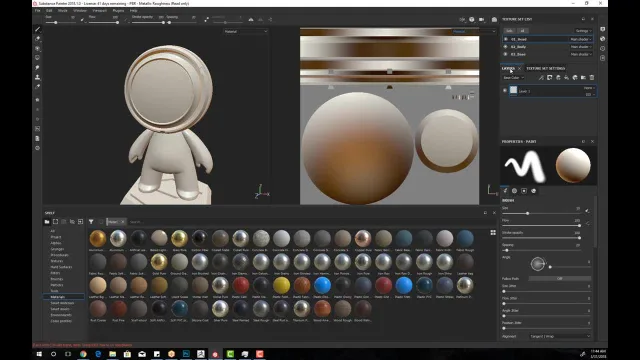This screenshot has width=640, height=360.
Task: Open the Log icon on right dock
Action: [x=602, y=58]
